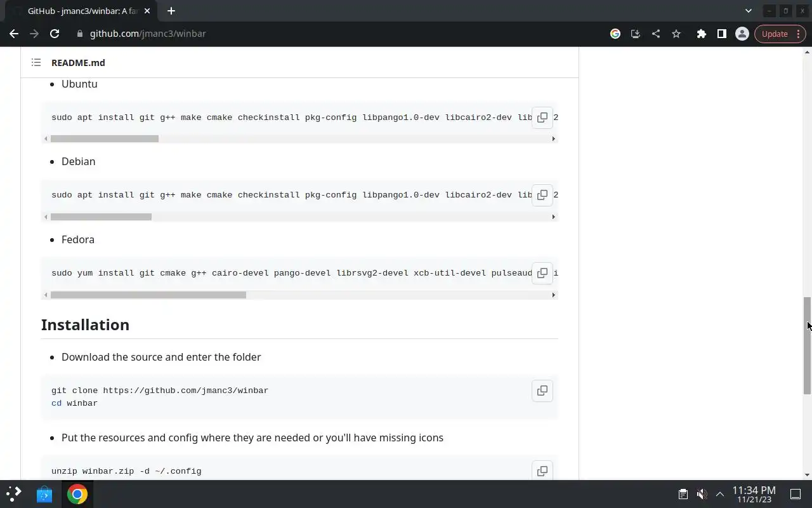The image size is (812, 508).
Task: Click the Debian code block scrollbar thumb
Action: [101, 217]
